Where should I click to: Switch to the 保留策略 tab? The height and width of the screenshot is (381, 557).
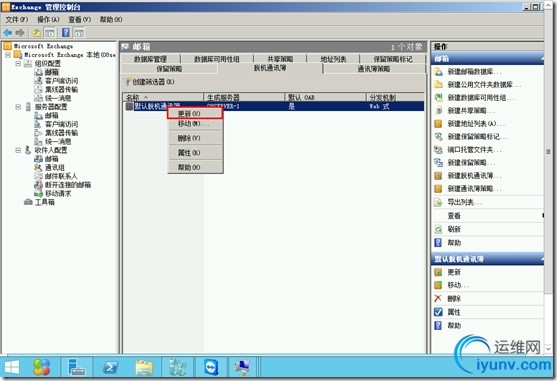tap(169, 69)
